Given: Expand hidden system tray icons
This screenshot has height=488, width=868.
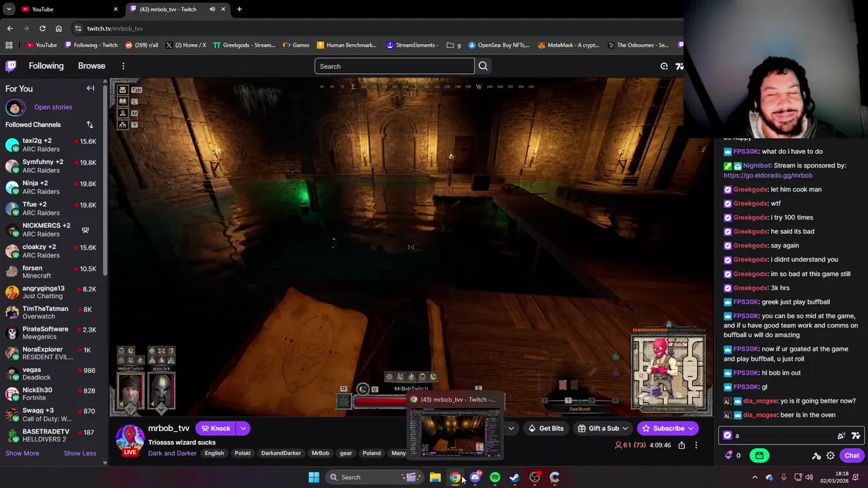Looking at the screenshot, I should [754, 477].
